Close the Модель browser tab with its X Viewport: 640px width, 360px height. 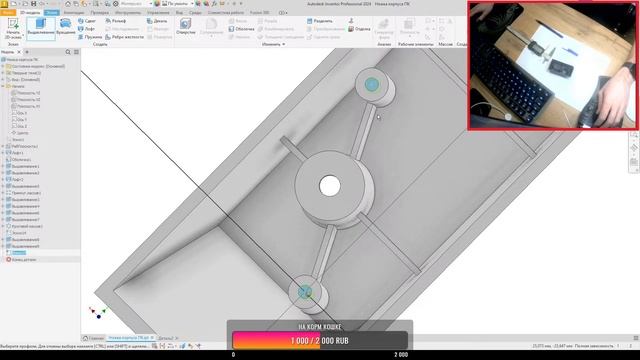coord(19,52)
